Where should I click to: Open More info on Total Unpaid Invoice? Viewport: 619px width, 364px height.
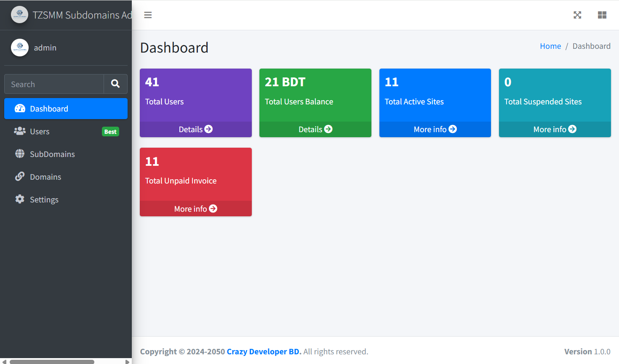click(195, 208)
